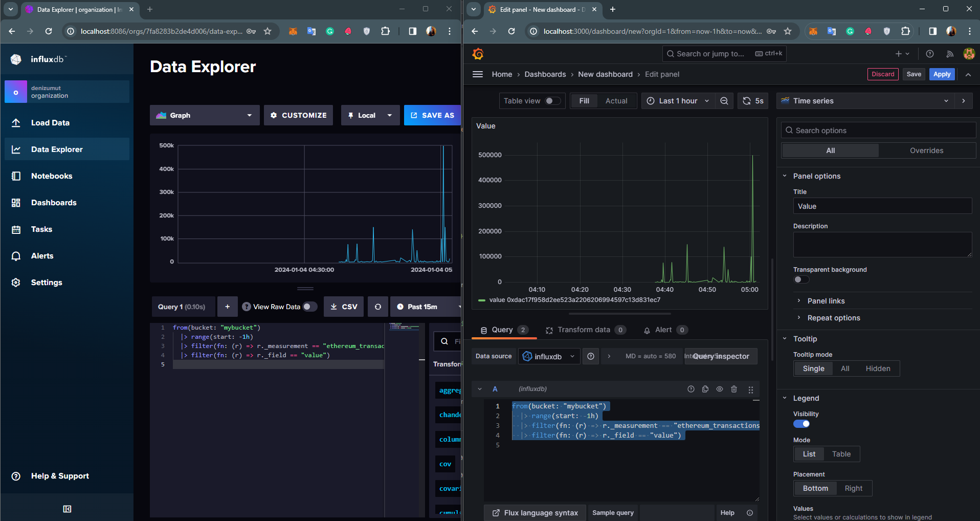Grab the query A drag handle
Viewport: 980px width, 521px height.
click(x=751, y=389)
